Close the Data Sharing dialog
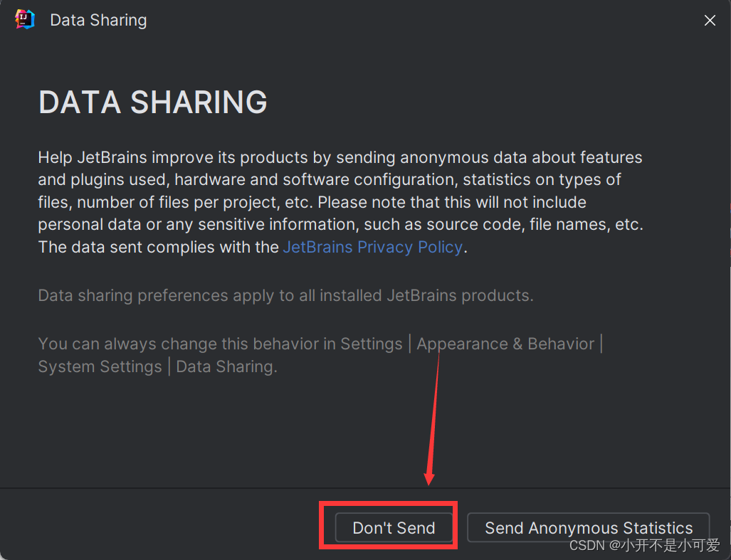 (710, 21)
